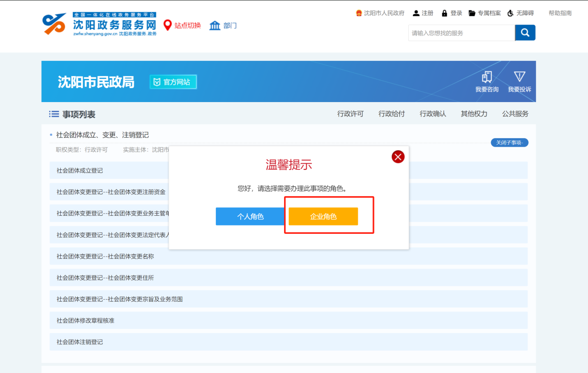Select 个人角色 blue button
The width and height of the screenshot is (588, 373).
tap(250, 216)
